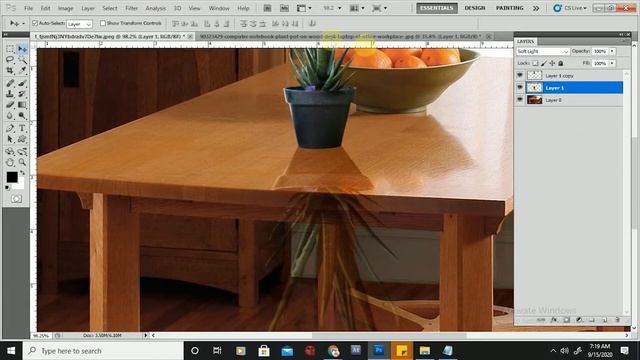This screenshot has width=640, height=360.
Task: Select the Spot Healing Brush tool
Action: pos(10,83)
